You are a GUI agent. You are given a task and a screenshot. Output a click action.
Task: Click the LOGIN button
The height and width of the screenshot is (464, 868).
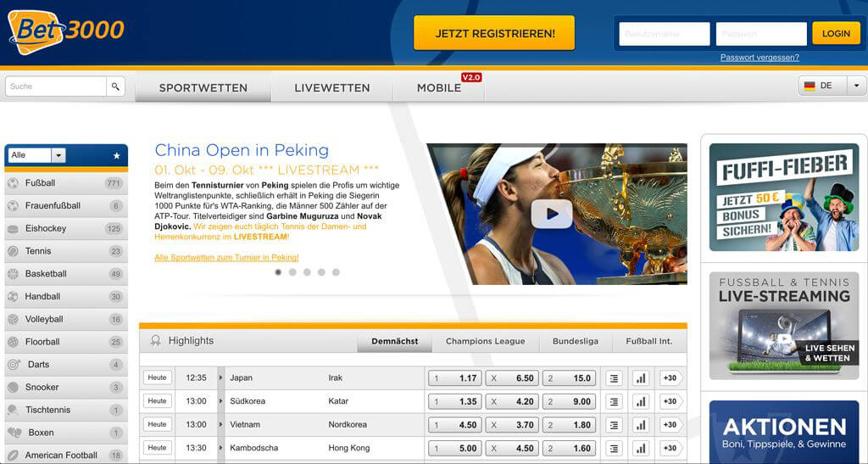[x=836, y=33]
